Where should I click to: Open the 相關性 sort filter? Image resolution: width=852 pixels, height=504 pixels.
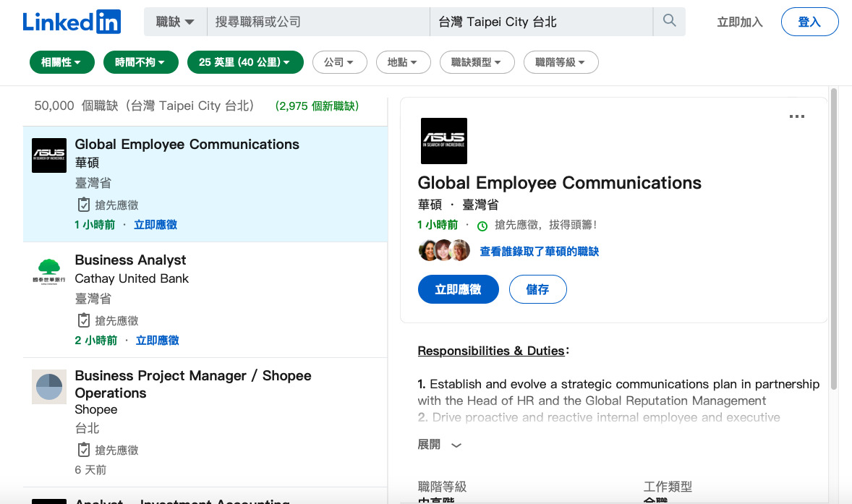click(62, 62)
